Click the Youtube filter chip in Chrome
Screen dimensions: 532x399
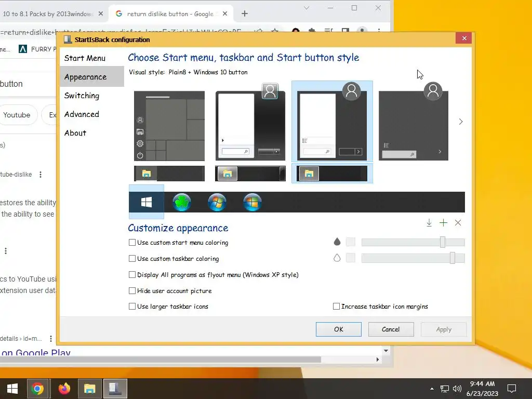17,115
